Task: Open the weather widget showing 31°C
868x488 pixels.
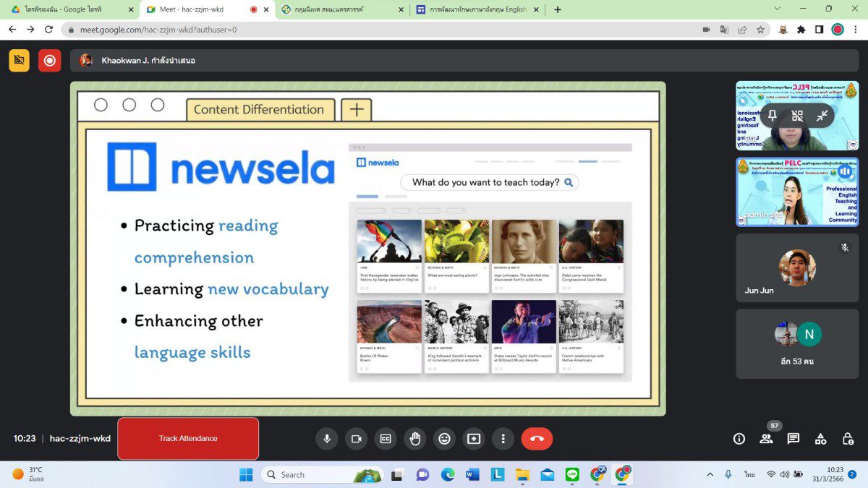Action: pyautogui.click(x=29, y=474)
